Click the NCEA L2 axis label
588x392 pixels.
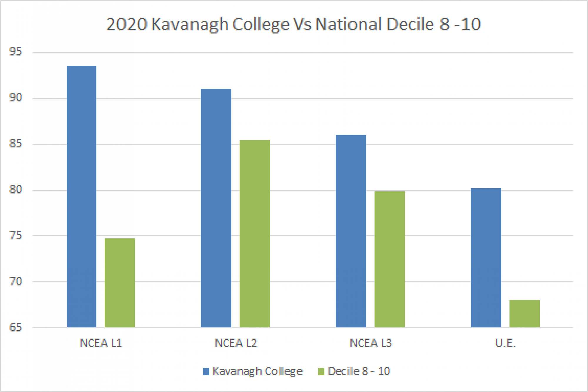(236, 343)
